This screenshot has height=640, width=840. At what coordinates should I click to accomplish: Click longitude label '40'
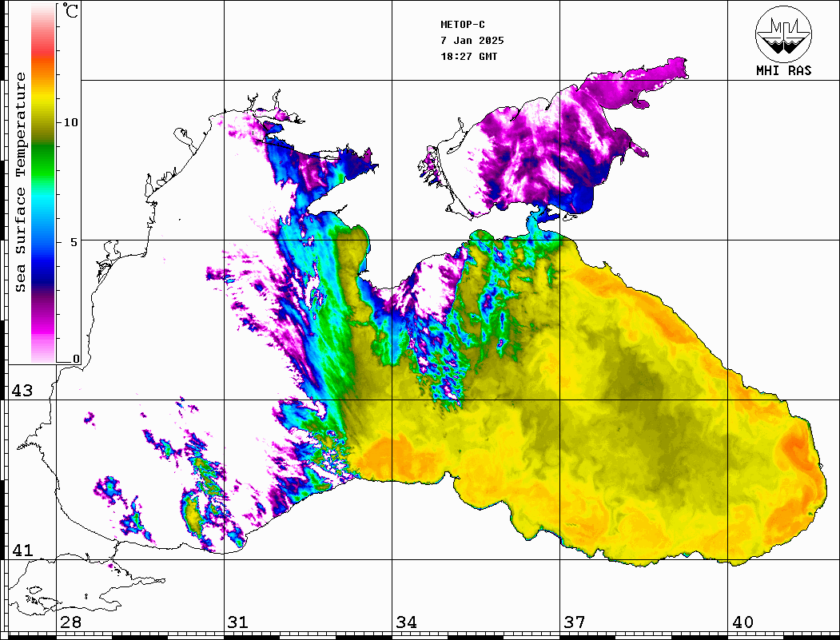click(x=742, y=622)
